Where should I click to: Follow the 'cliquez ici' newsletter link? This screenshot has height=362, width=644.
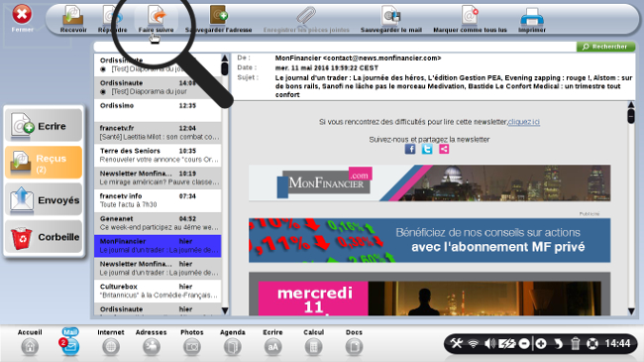524,122
